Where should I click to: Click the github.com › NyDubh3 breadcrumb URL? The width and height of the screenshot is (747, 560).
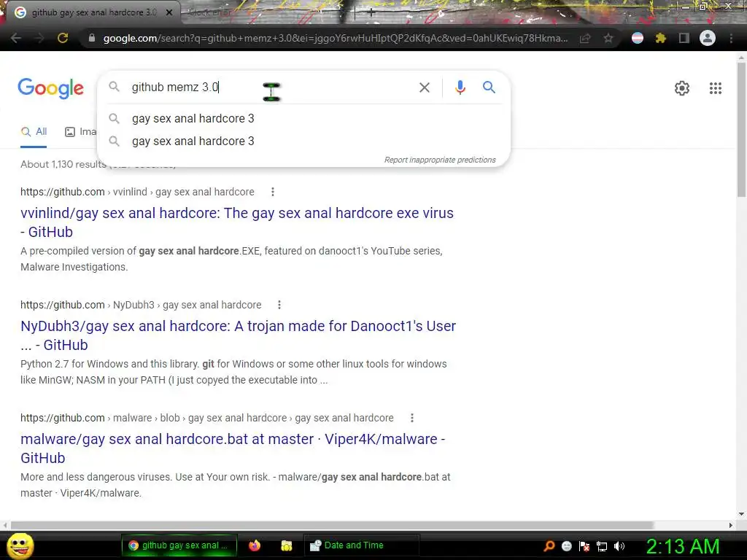(x=141, y=305)
